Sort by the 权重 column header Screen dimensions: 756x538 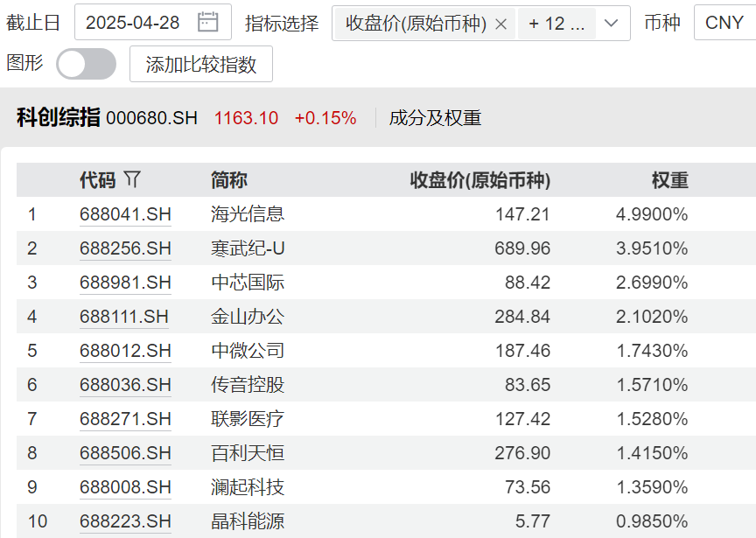point(669,180)
